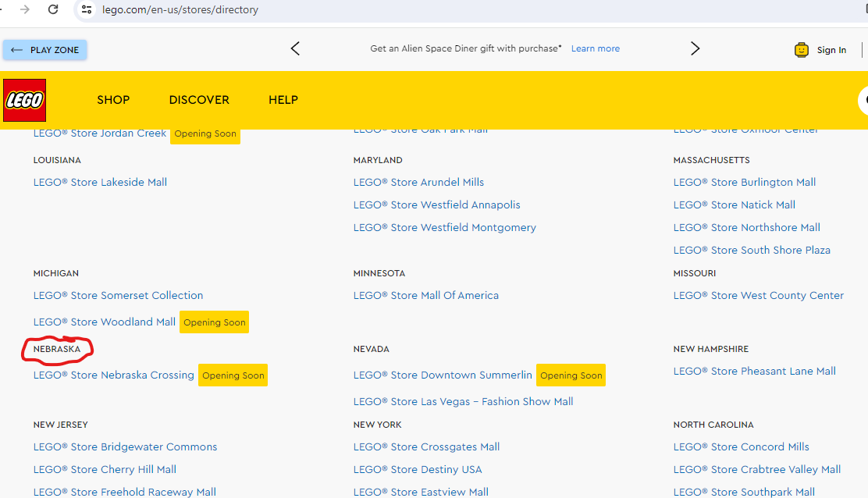This screenshot has width=868, height=498.
Task: Open LEGO Store Burlington Mall
Action: point(745,182)
